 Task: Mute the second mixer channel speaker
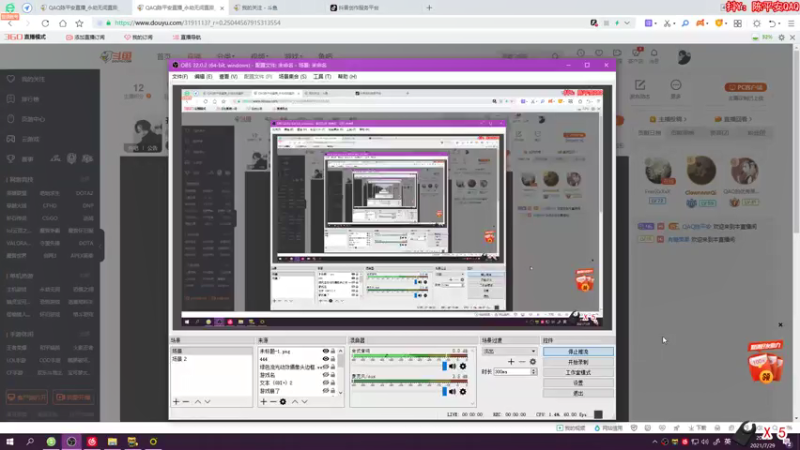pos(452,392)
